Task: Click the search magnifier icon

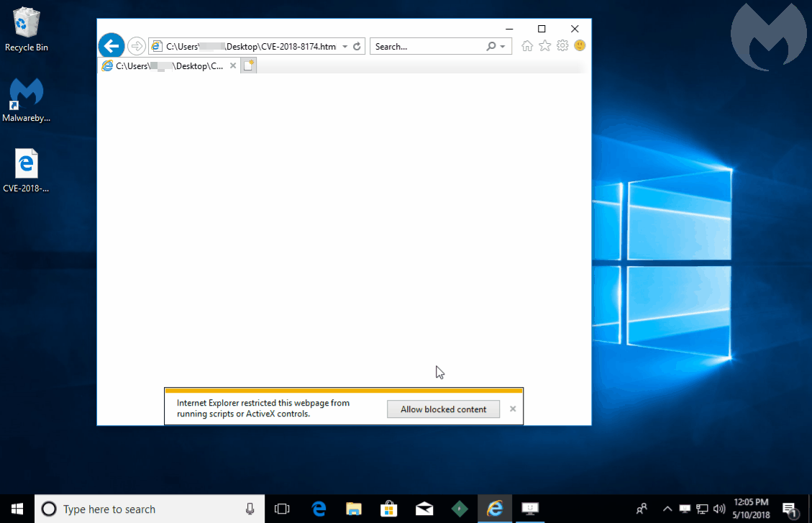Action: pos(491,47)
